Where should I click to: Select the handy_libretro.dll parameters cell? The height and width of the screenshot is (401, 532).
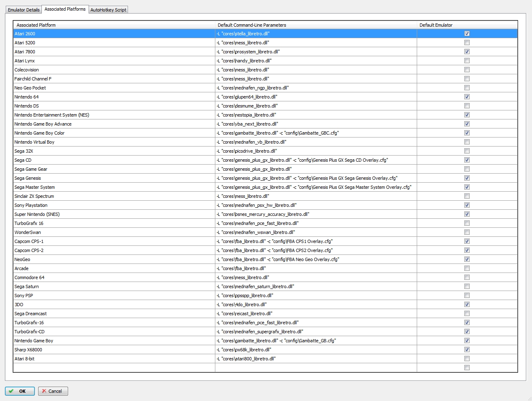[316, 61]
